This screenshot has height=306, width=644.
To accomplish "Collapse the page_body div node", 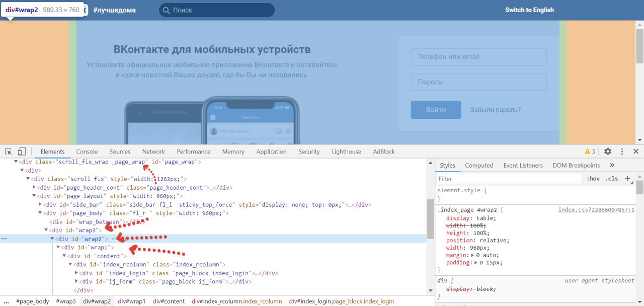I will (40, 213).
